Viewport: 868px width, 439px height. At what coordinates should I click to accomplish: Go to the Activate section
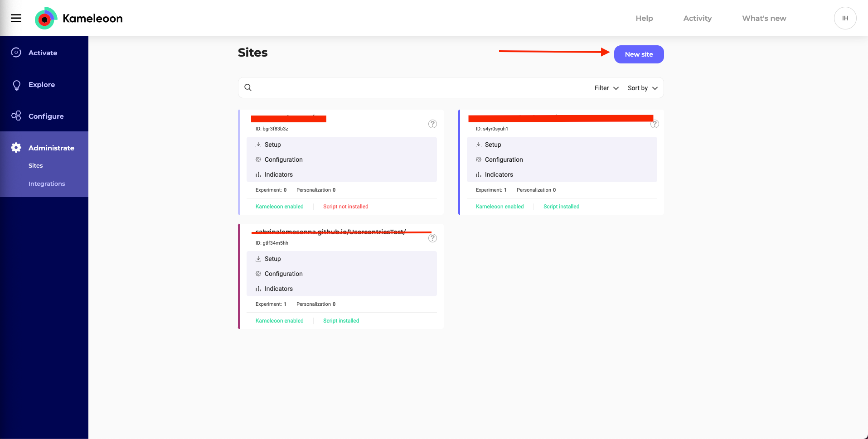tap(44, 53)
